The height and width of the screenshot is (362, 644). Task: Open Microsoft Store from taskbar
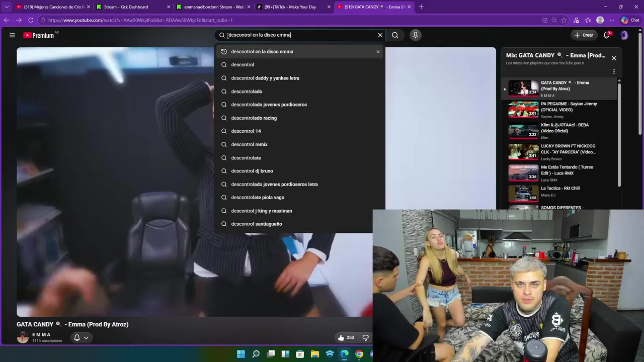[x=300, y=354]
